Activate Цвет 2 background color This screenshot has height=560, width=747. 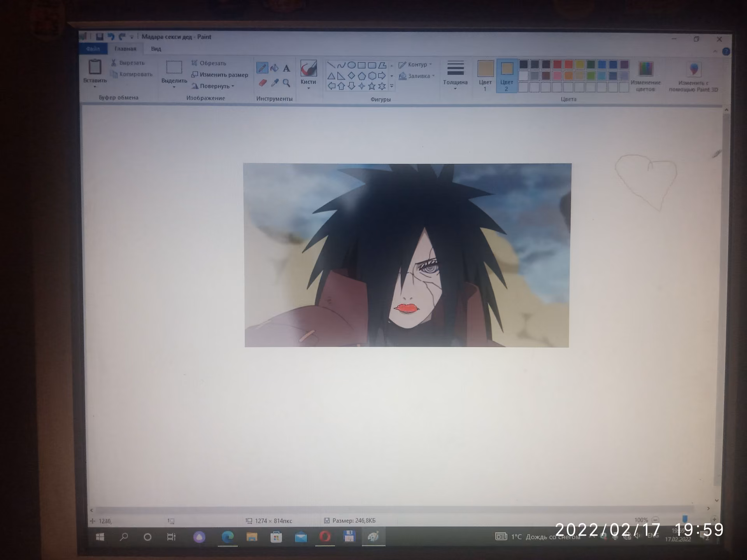point(507,76)
